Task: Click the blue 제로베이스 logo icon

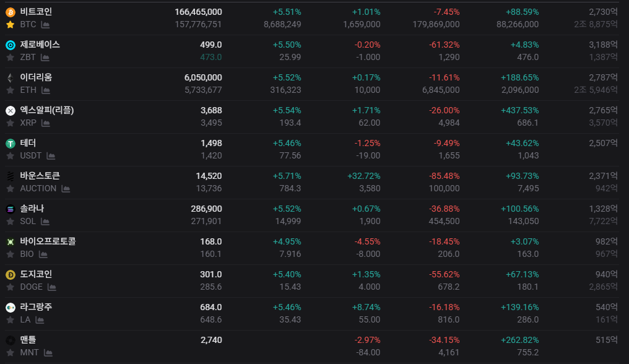Action: pos(10,45)
